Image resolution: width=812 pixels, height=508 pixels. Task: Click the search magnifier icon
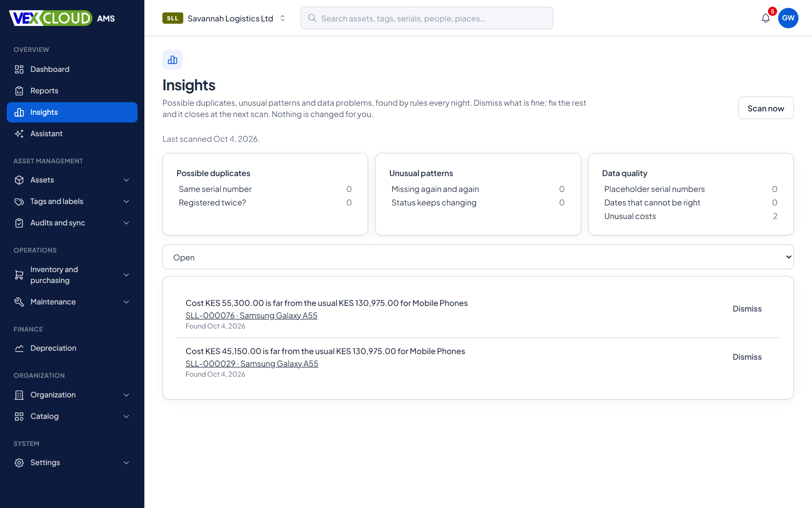[x=312, y=18]
